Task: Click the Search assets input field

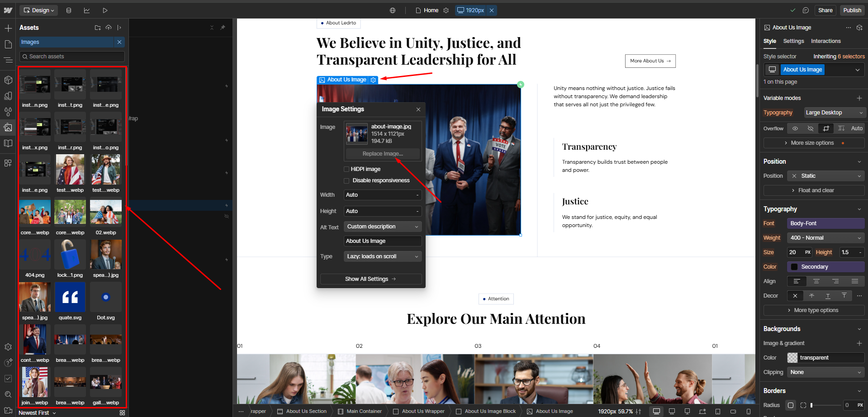Action: [72, 57]
